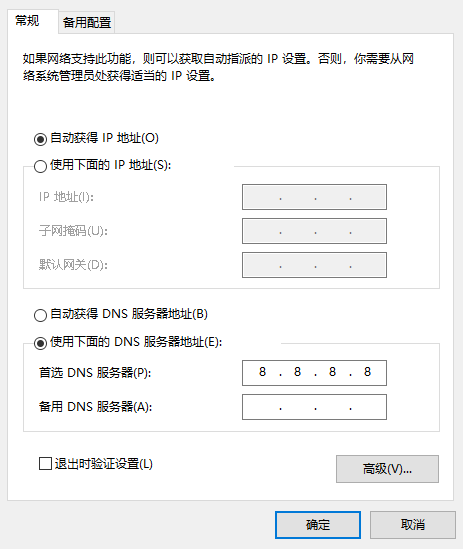
Task: Click the 子网掩码(U) input box
Action: pyautogui.click(x=315, y=231)
